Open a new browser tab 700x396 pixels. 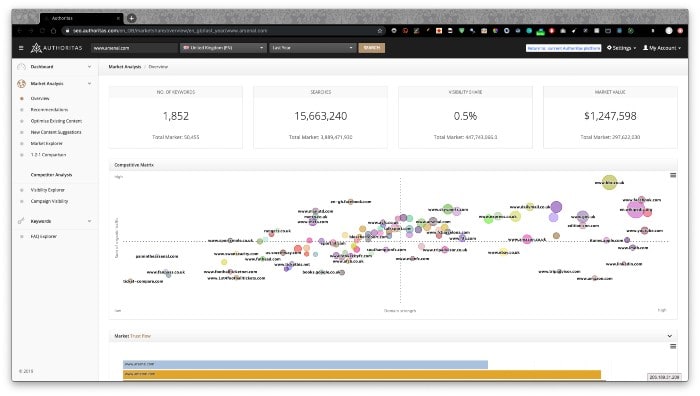point(131,18)
